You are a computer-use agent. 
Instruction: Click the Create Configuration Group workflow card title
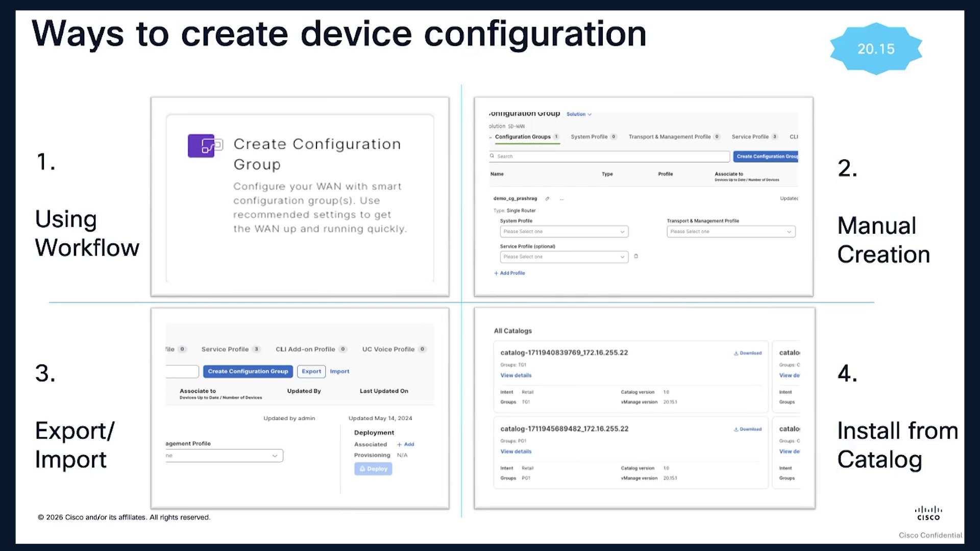coord(317,154)
